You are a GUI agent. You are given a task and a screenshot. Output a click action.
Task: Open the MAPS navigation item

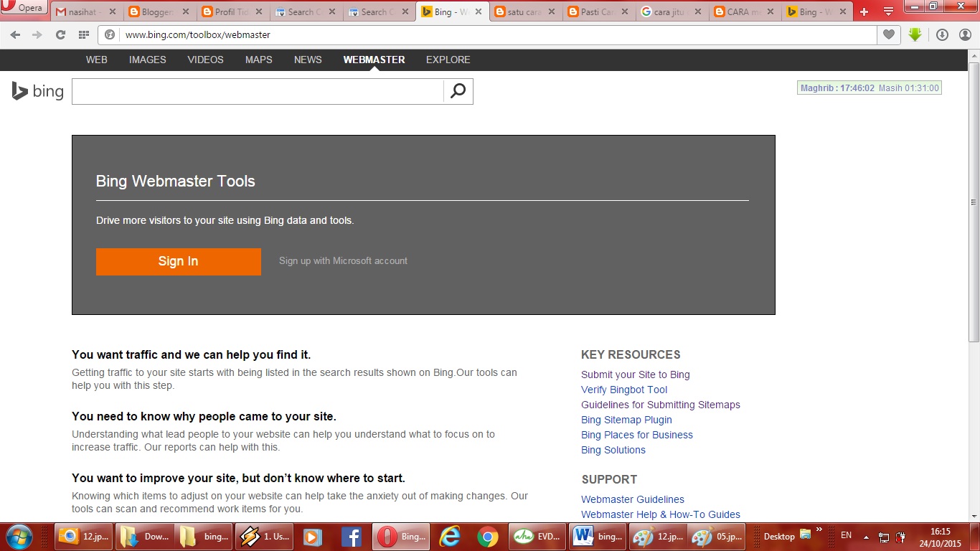point(259,60)
